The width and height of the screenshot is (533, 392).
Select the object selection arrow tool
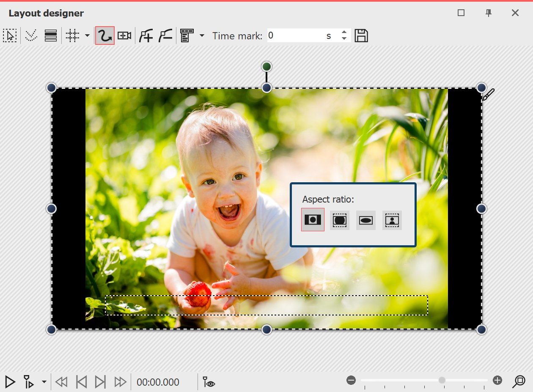pos(10,36)
